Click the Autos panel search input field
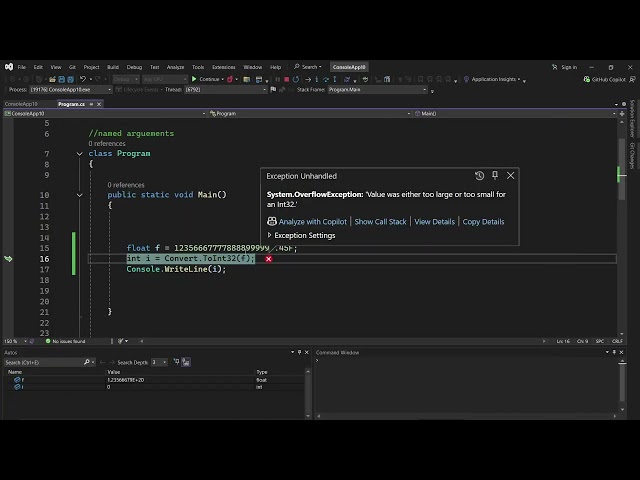Screen dimensions: 640x480 click(43, 362)
